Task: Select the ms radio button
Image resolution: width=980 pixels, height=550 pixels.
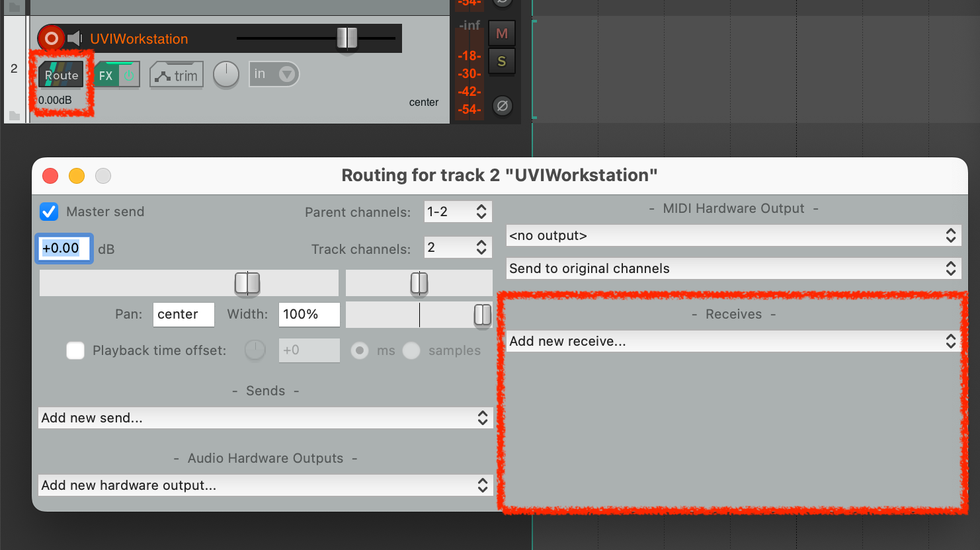Action: [x=360, y=350]
